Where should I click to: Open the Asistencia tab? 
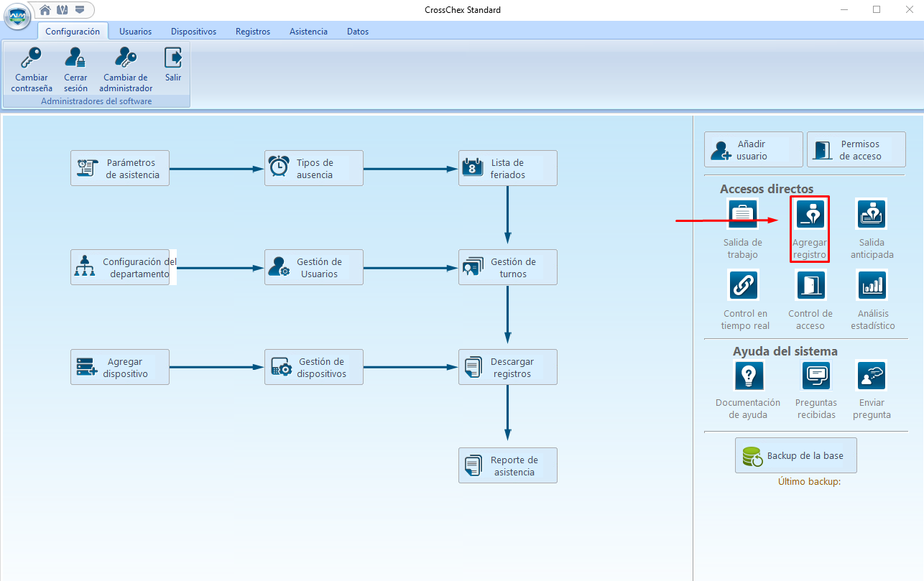[x=308, y=31]
